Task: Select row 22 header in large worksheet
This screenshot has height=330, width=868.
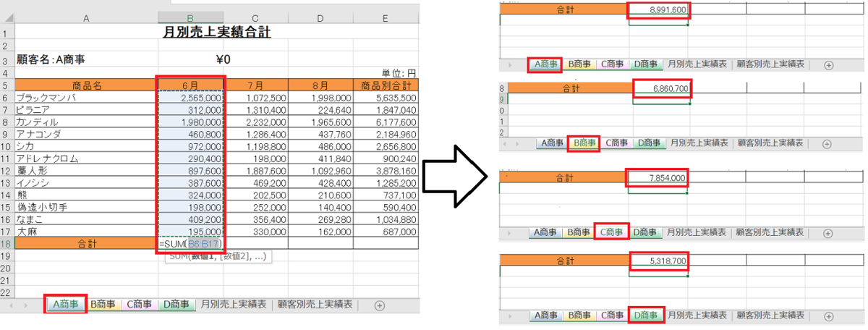Action: click(x=7, y=292)
